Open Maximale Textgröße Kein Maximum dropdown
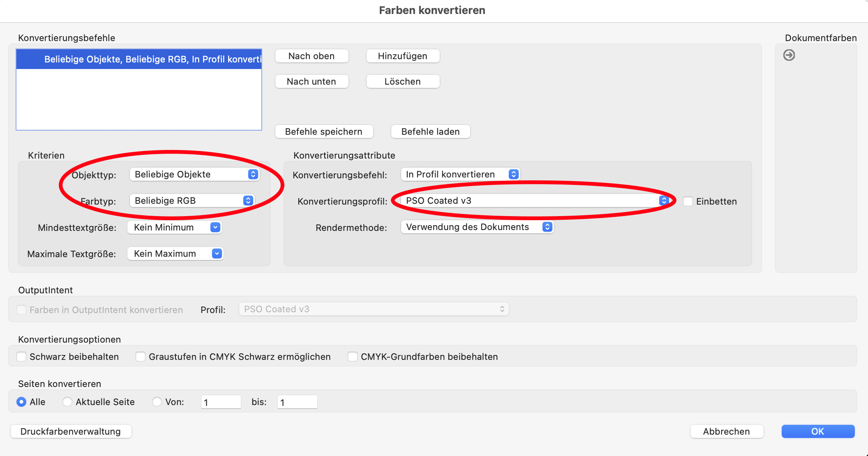Screen dimensions: 868x456 coord(175,253)
